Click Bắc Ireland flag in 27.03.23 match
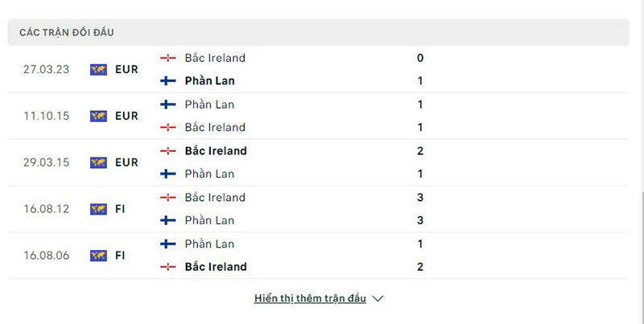The image size is (644, 324). tap(168, 58)
